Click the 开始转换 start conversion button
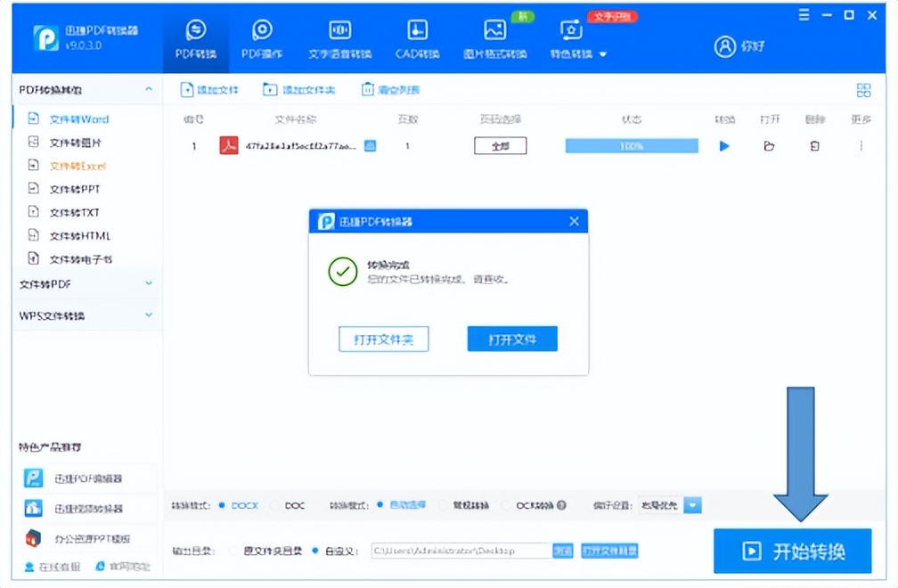 pos(793,551)
